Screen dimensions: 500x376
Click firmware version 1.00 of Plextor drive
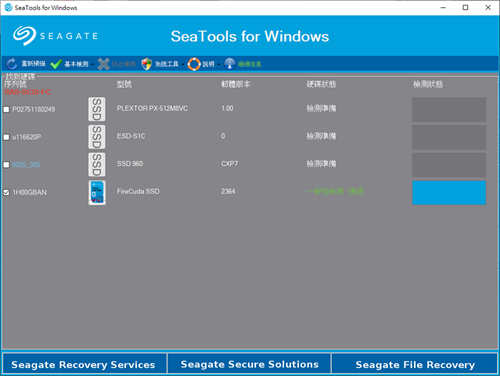(x=227, y=108)
